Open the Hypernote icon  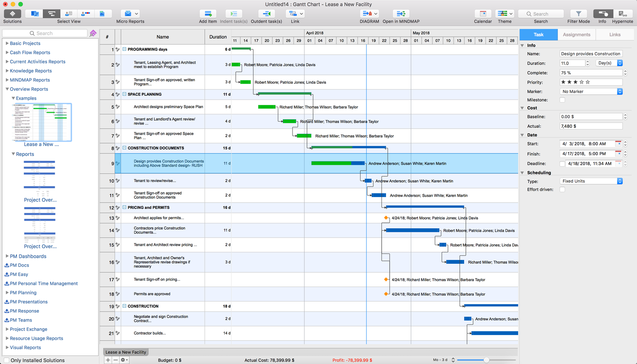[x=622, y=14]
